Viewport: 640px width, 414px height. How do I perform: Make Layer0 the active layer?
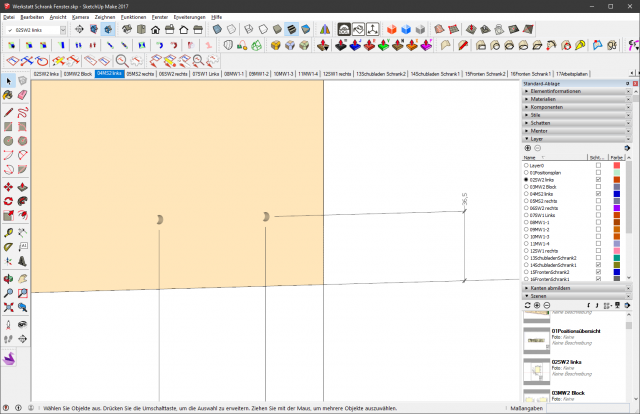click(x=527, y=165)
